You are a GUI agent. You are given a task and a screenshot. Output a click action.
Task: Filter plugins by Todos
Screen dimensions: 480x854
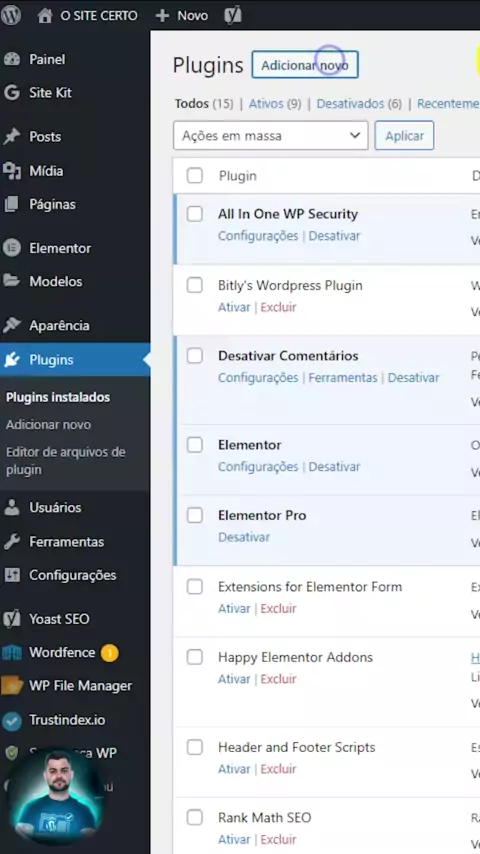192,103
